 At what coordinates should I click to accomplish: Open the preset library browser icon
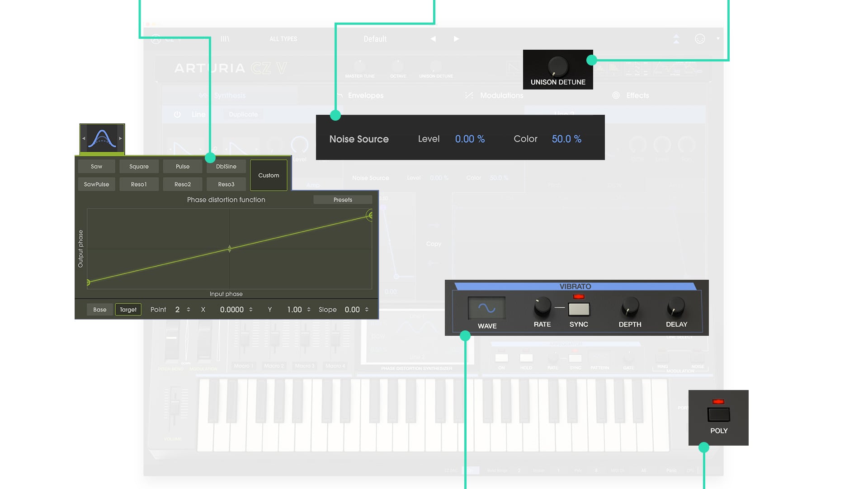225,39
